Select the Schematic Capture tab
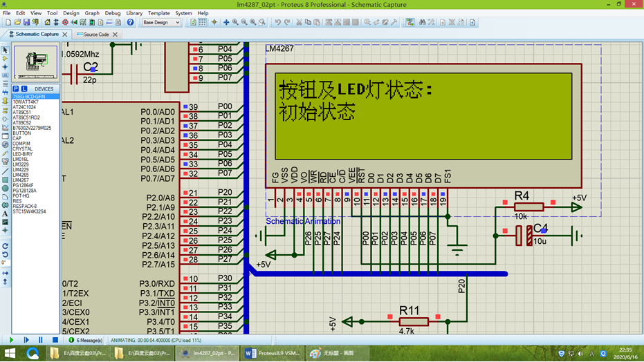 click(x=37, y=35)
